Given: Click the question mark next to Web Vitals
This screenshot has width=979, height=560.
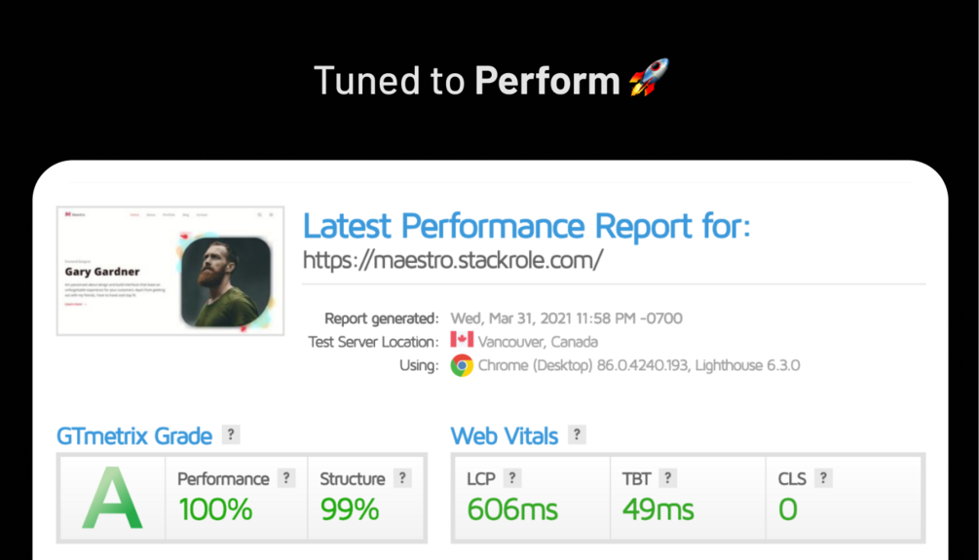Looking at the screenshot, I should [577, 434].
